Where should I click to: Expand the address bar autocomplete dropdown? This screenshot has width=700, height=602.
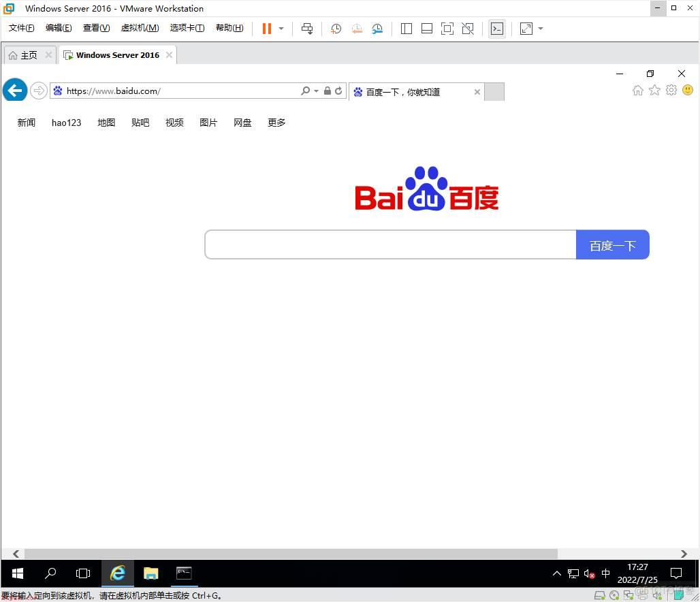coord(316,91)
